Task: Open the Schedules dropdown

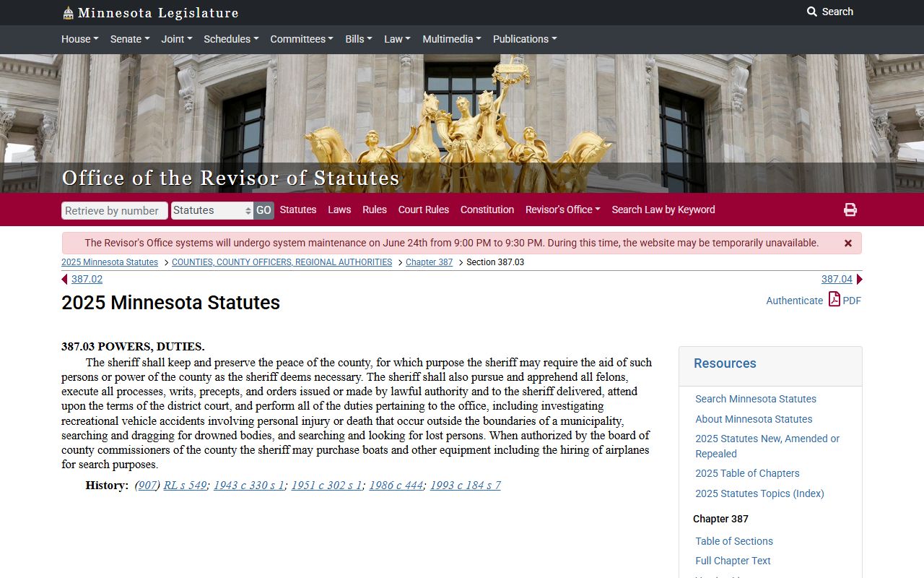Action: [231, 39]
